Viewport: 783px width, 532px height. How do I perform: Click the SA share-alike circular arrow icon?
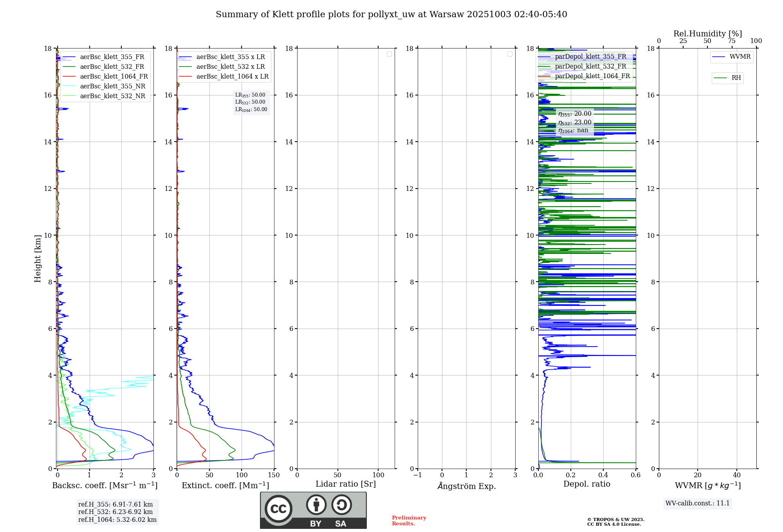[x=341, y=505]
